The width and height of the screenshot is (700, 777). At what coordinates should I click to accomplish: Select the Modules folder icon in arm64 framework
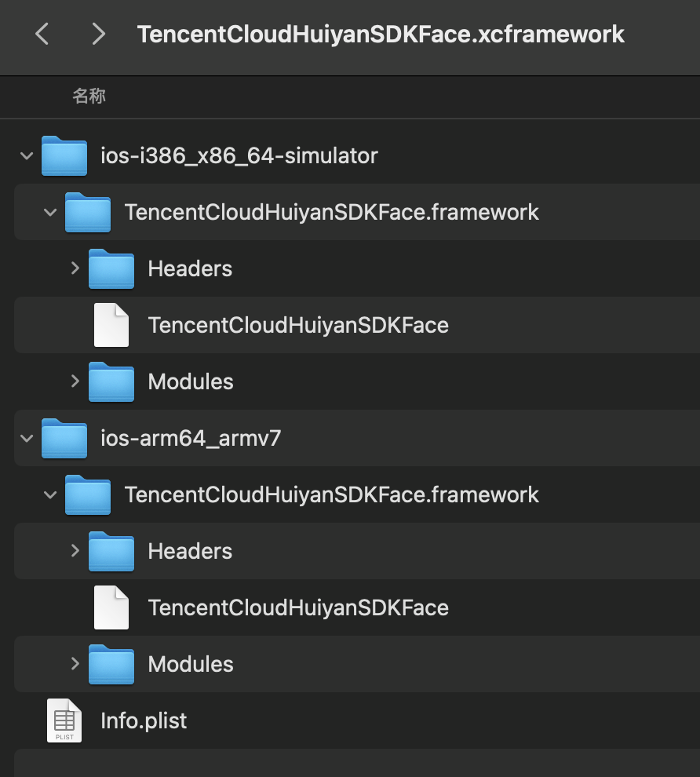click(x=111, y=664)
